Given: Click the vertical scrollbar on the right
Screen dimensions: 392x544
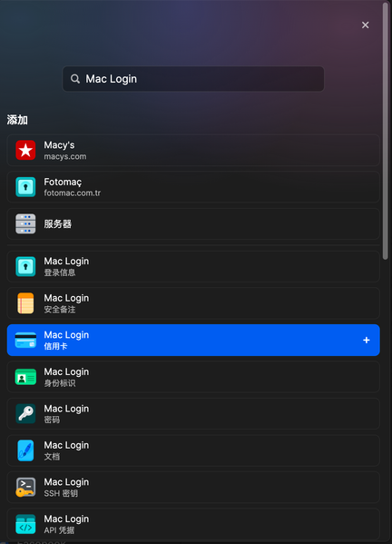Looking at the screenshot, I should [x=385, y=131].
